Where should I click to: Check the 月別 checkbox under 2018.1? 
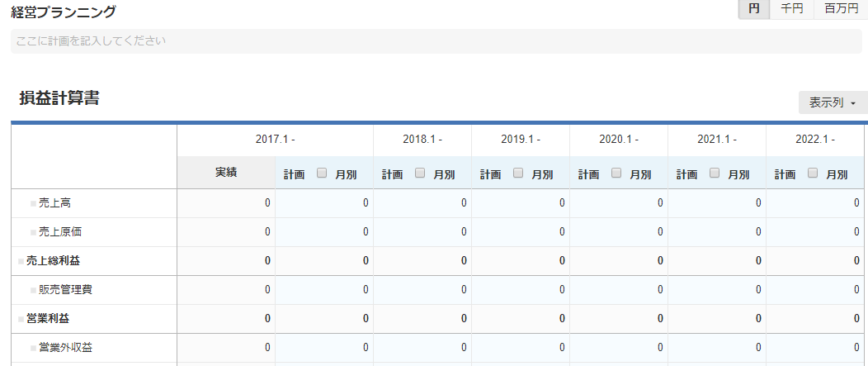(420, 173)
